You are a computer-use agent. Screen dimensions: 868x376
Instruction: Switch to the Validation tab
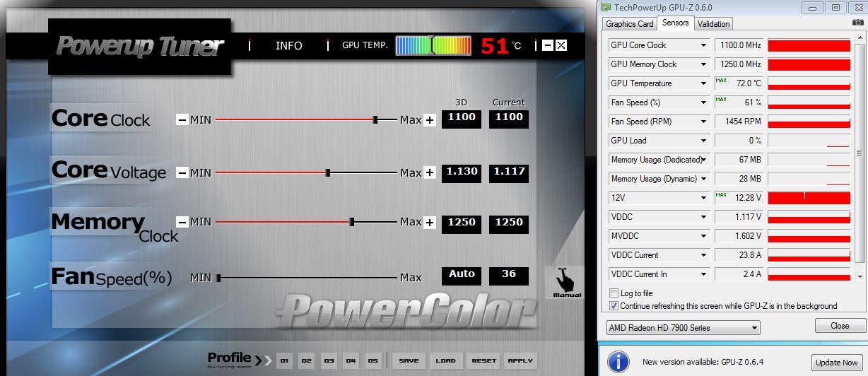coord(713,23)
